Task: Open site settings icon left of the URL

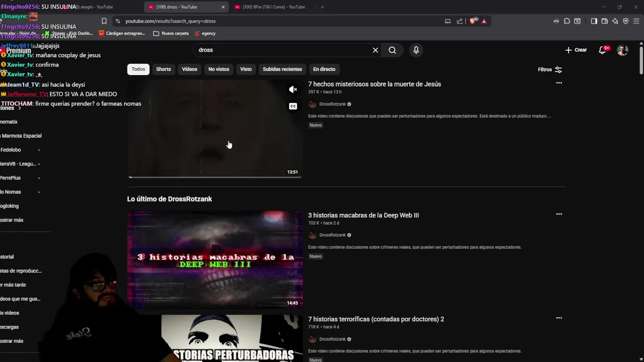Action: (x=118, y=21)
